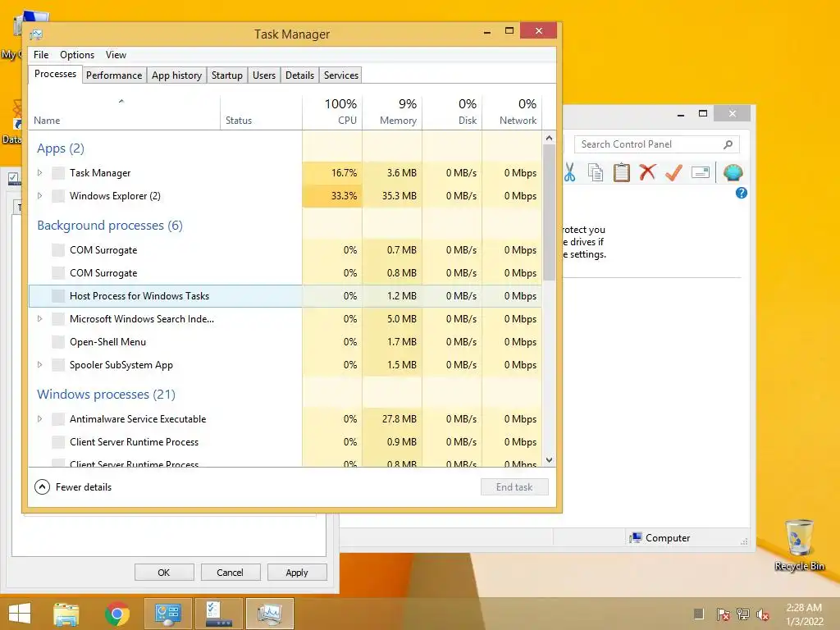Viewport: 840px width, 630px height.
Task: Open the Recycle Bin desktop icon
Action: [x=799, y=545]
